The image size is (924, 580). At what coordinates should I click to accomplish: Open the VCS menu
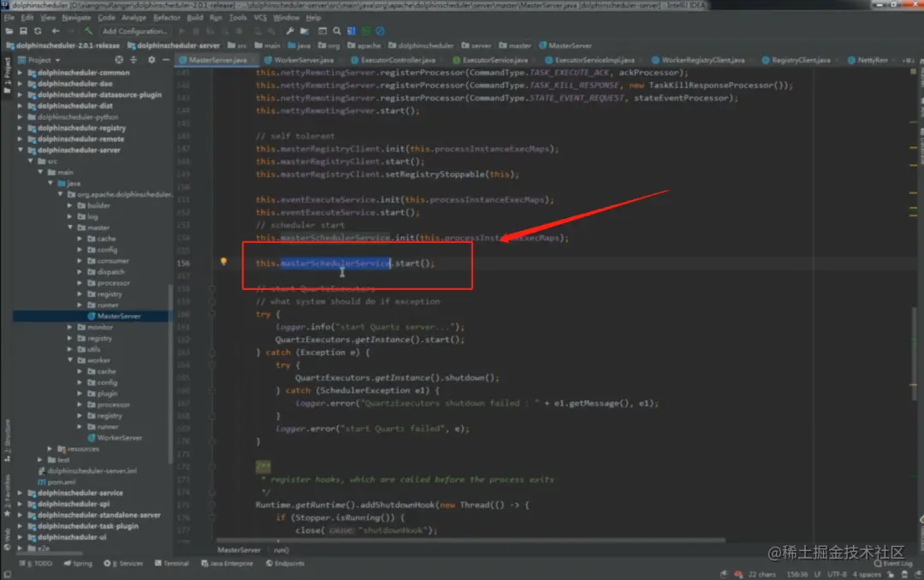[260, 18]
